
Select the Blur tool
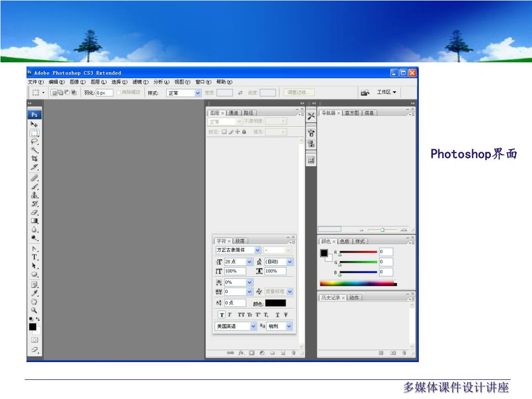34,229
